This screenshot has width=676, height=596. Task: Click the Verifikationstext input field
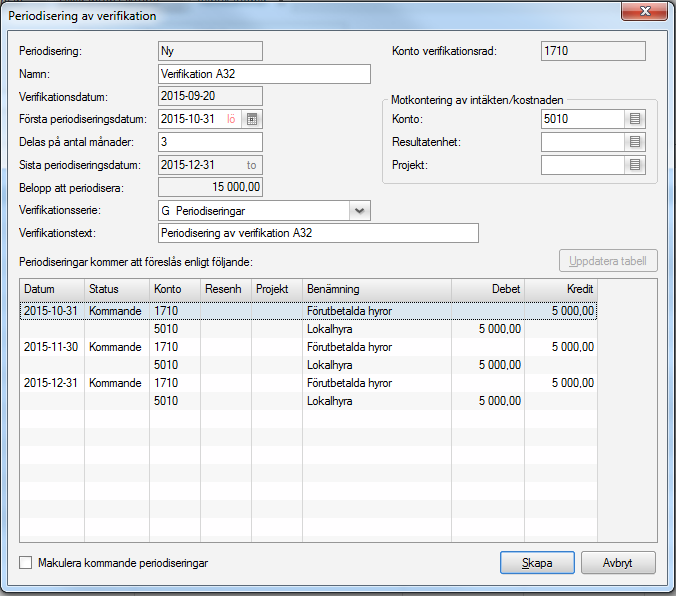pos(318,233)
